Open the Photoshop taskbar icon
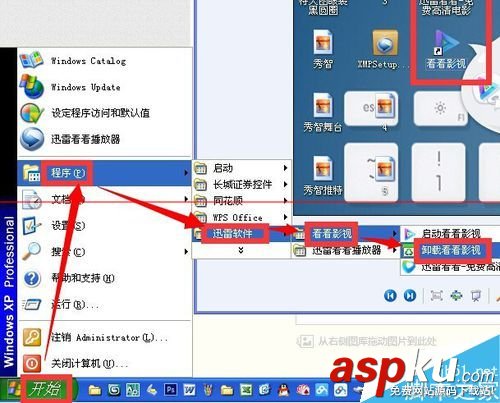Viewport: 500px width, 403px height. click(171, 390)
